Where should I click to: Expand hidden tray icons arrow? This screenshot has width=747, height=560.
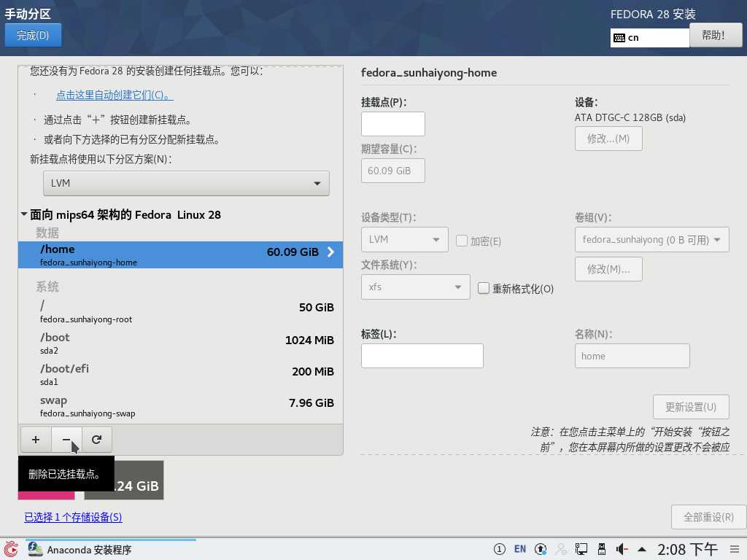click(642, 550)
